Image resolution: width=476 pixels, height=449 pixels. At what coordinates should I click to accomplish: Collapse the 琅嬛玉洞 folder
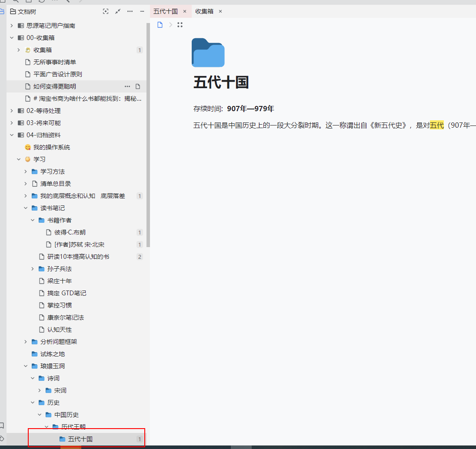pyautogui.click(x=26, y=366)
